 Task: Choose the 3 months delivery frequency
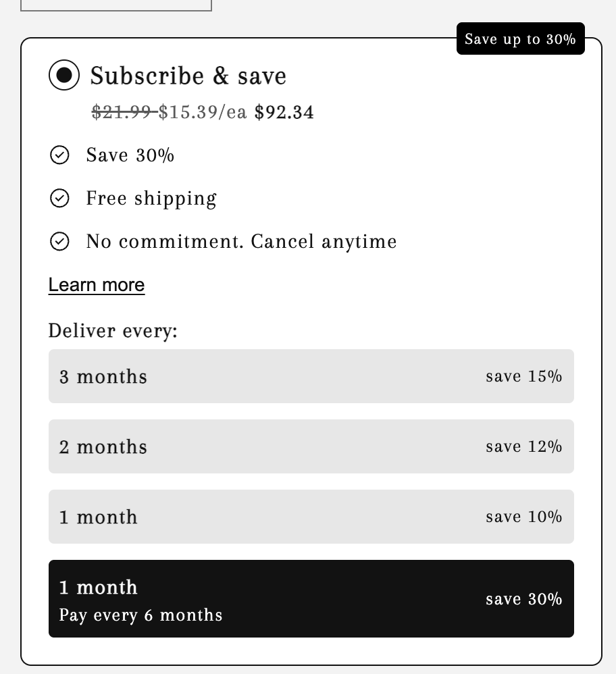[311, 376]
